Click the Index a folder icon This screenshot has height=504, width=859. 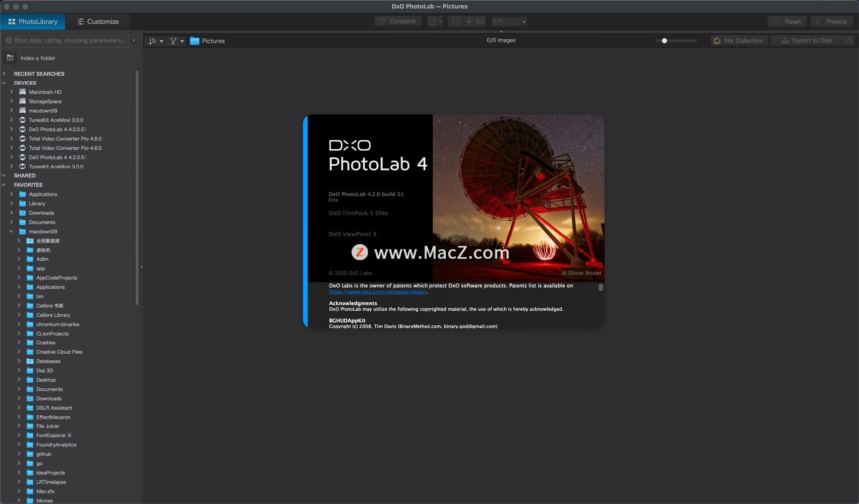(x=10, y=58)
